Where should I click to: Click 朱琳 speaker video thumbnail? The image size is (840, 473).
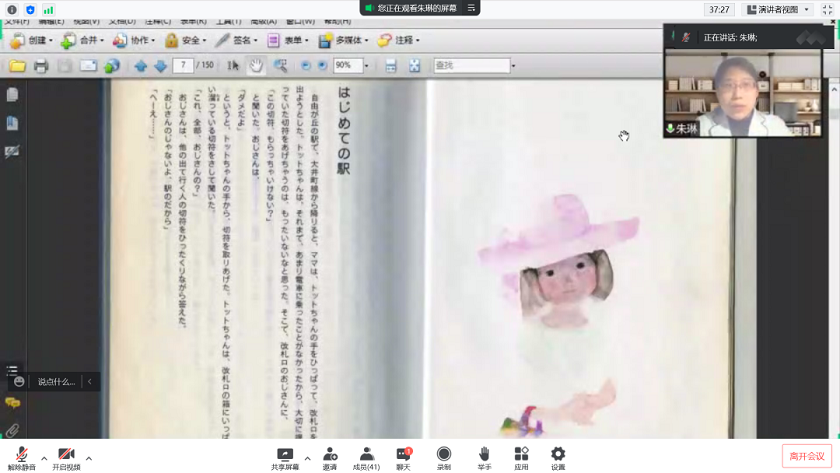click(x=742, y=93)
